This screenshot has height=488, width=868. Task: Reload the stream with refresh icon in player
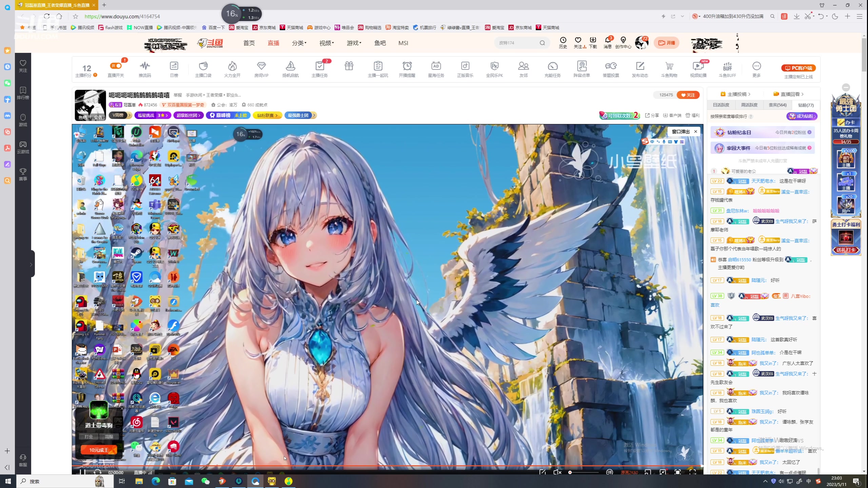click(x=97, y=472)
